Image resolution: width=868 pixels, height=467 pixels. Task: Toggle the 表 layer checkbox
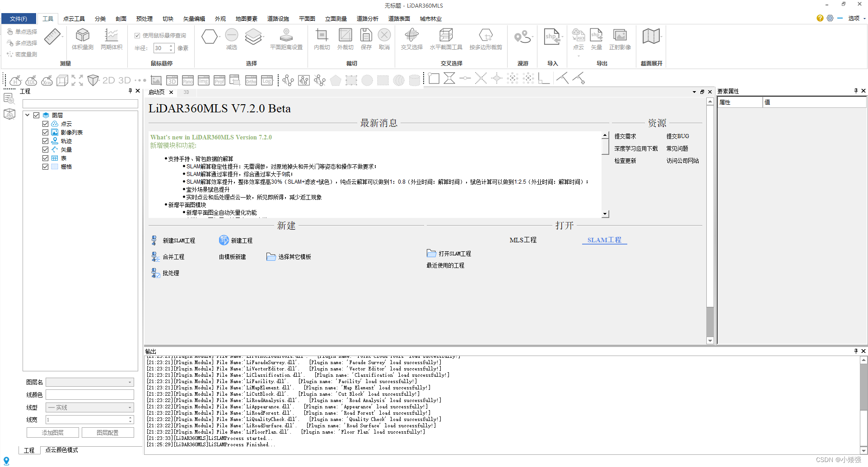coord(45,158)
